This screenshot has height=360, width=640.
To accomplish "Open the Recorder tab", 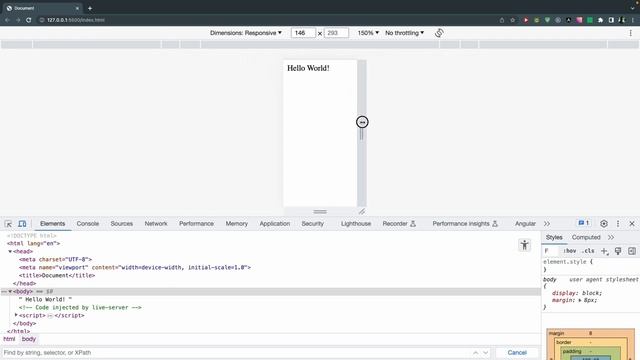I will click(399, 224).
